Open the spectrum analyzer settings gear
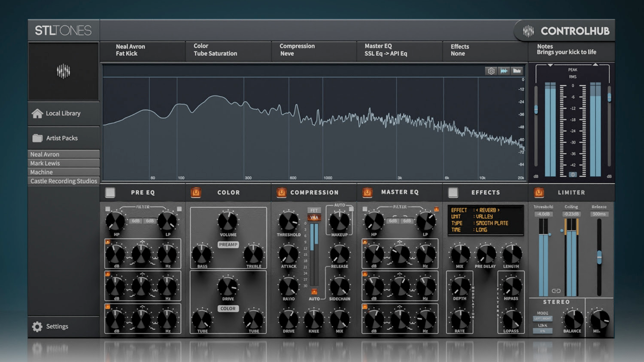The image size is (644, 362). click(x=491, y=71)
